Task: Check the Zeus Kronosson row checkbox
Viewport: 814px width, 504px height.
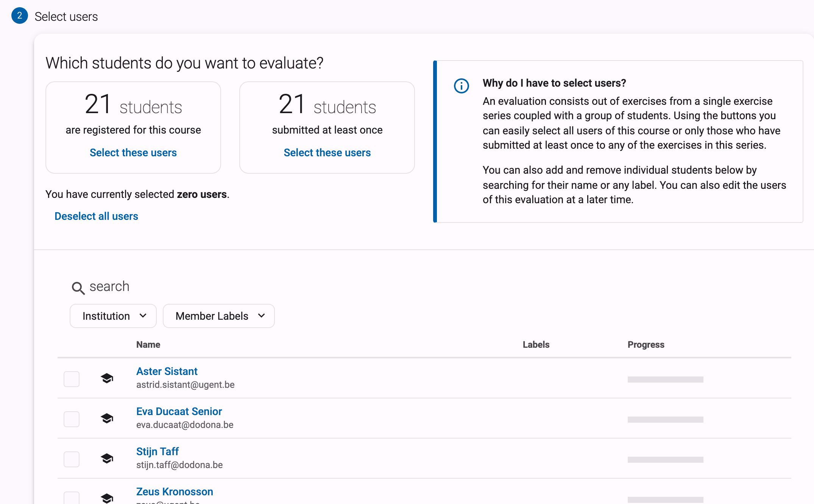Action: (x=72, y=498)
